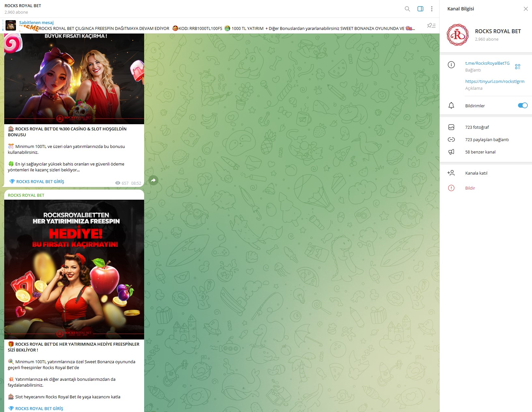Image resolution: width=532 pixels, height=412 pixels.
Task: Click the HER YATIRIMINIZA HEDİYE FREESPİNLER heading text
Action: tap(74, 347)
